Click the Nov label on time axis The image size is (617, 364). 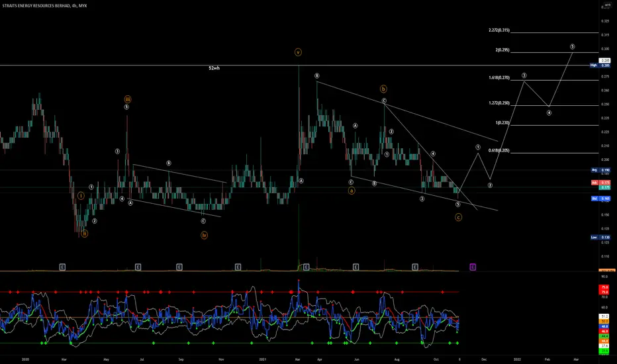point(222,359)
